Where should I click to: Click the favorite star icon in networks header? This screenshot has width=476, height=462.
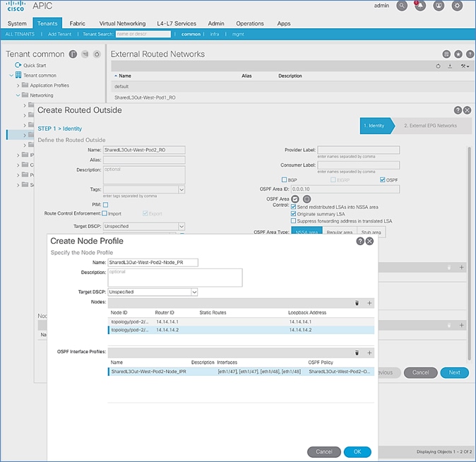tap(458, 54)
